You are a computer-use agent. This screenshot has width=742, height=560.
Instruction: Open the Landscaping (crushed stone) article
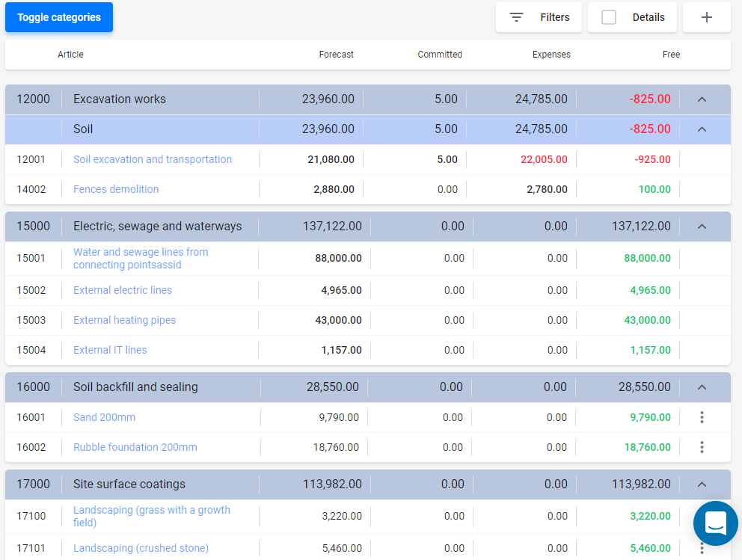click(141, 548)
